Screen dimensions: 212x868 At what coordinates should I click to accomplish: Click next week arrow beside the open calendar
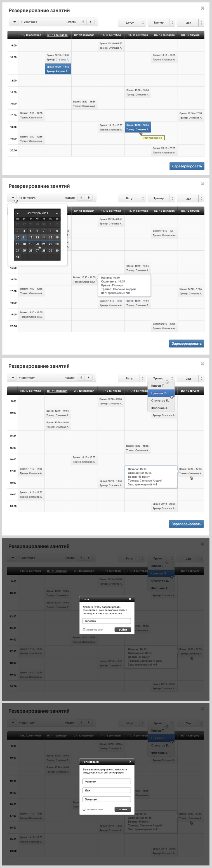(89, 198)
